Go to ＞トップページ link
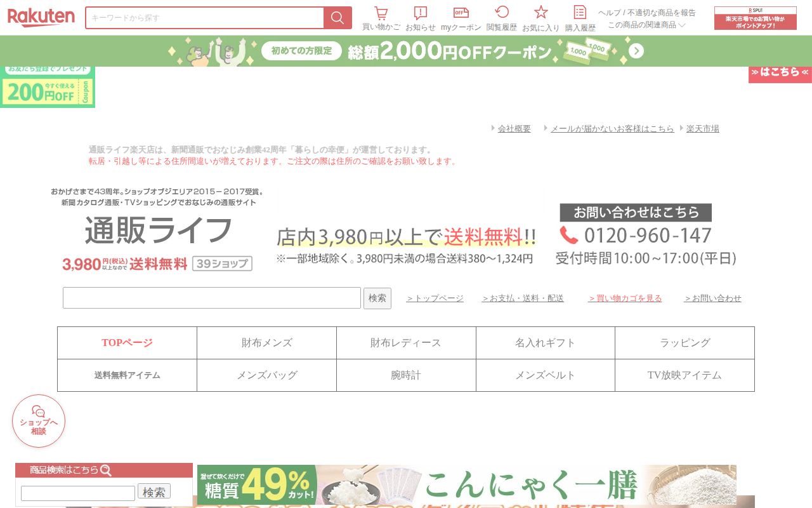812x508 pixels. [x=435, y=298]
